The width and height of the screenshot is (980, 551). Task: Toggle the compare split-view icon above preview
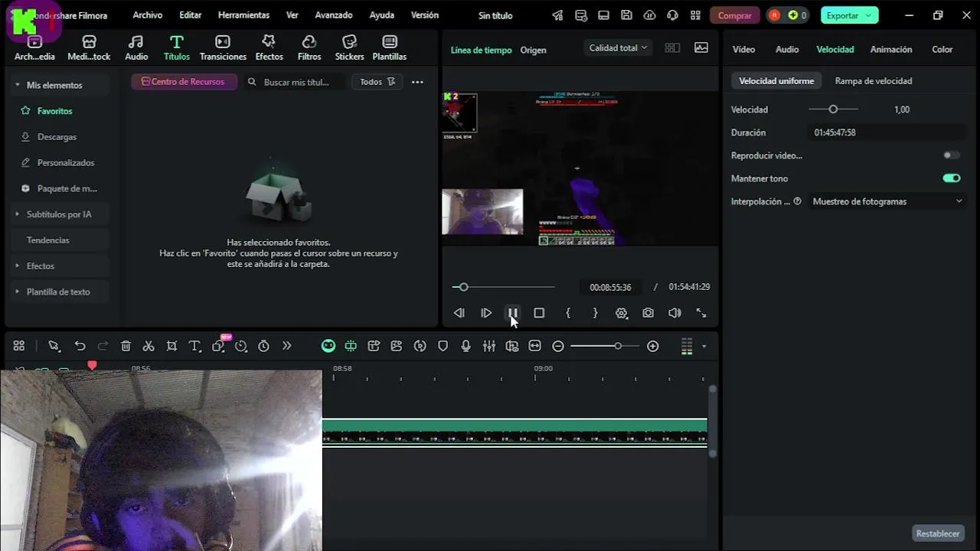click(672, 47)
